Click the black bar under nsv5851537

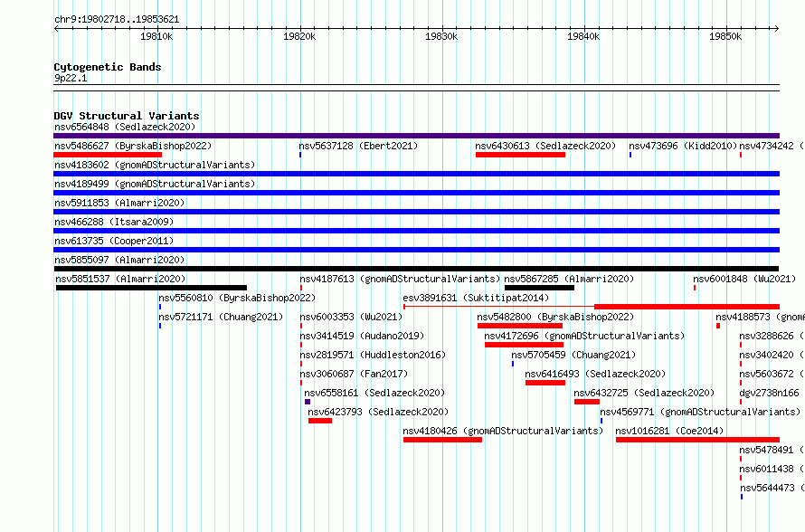click(x=151, y=288)
